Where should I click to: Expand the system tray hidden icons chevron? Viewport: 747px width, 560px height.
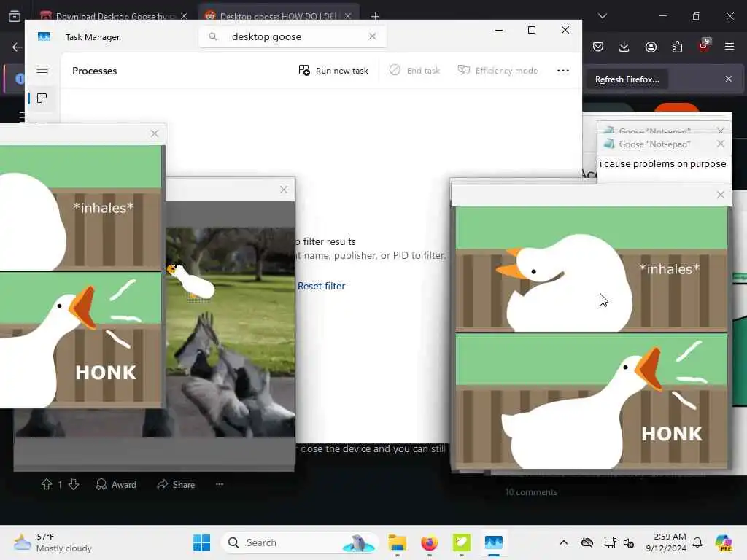point(564,542)
